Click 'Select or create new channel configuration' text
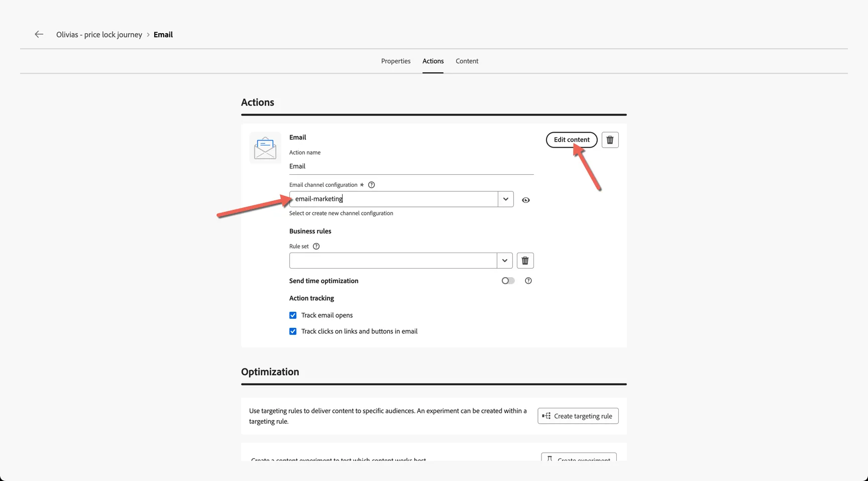The width and height of the screenshot is (868, 481). click(341, 213)
